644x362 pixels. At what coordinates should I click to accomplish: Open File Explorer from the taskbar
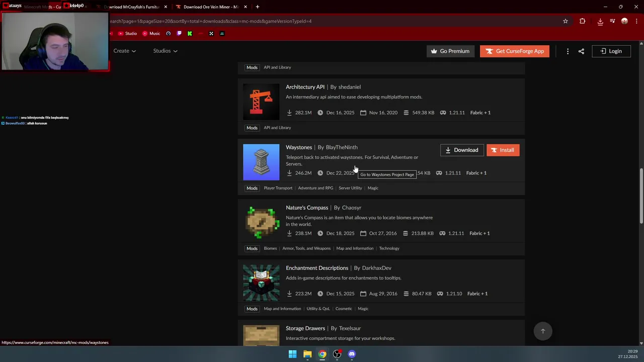click(x=307, y=354)
